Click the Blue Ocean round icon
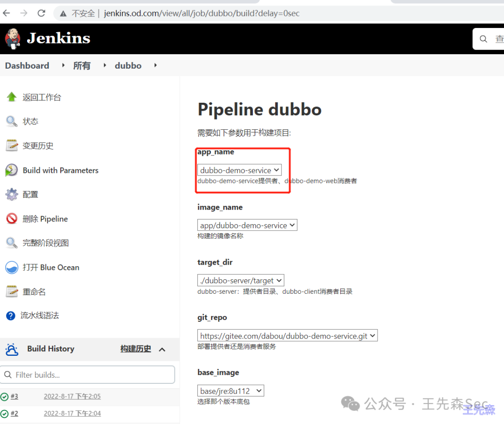 [12, 267]
